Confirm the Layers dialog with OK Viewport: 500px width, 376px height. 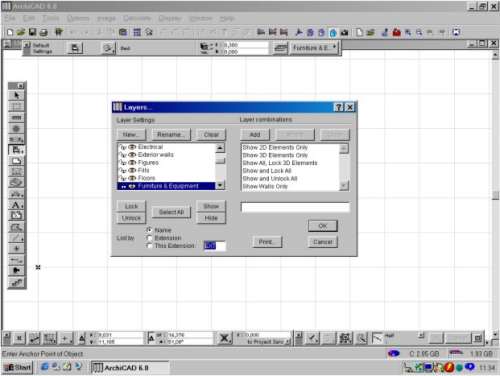click(x=323, y=226)
